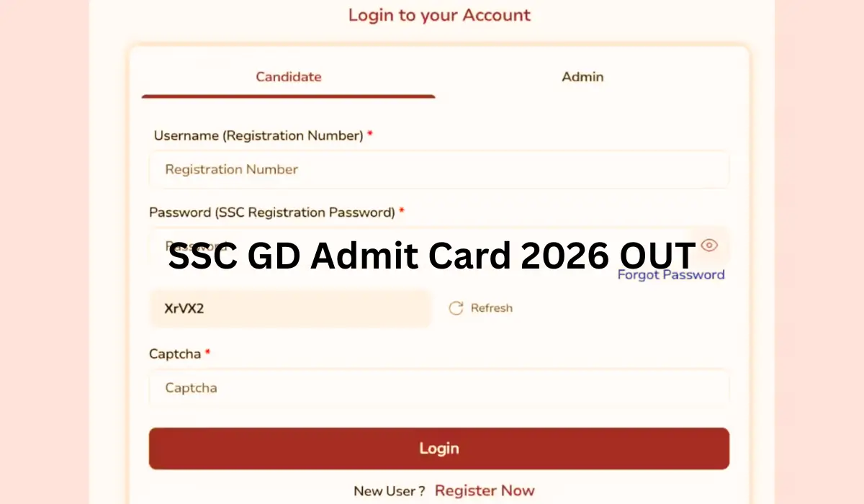
Task: Click Register Now for new users
Action: click(485, 490)
